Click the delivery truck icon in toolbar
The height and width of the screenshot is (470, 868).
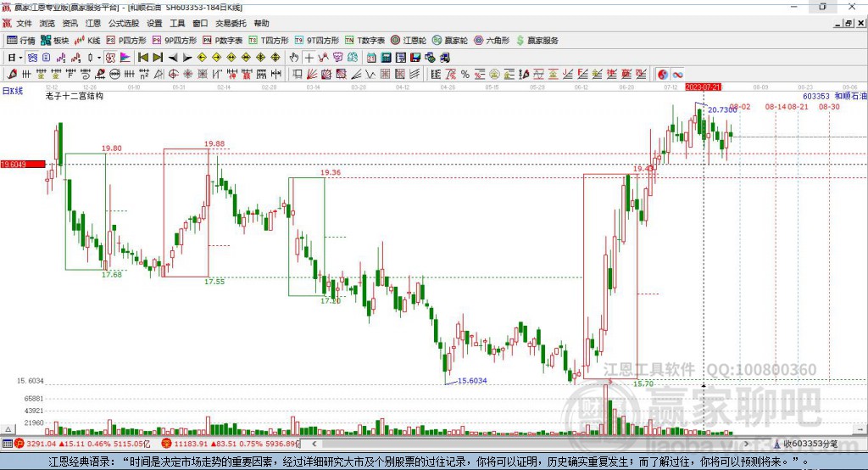click(444, 58)
